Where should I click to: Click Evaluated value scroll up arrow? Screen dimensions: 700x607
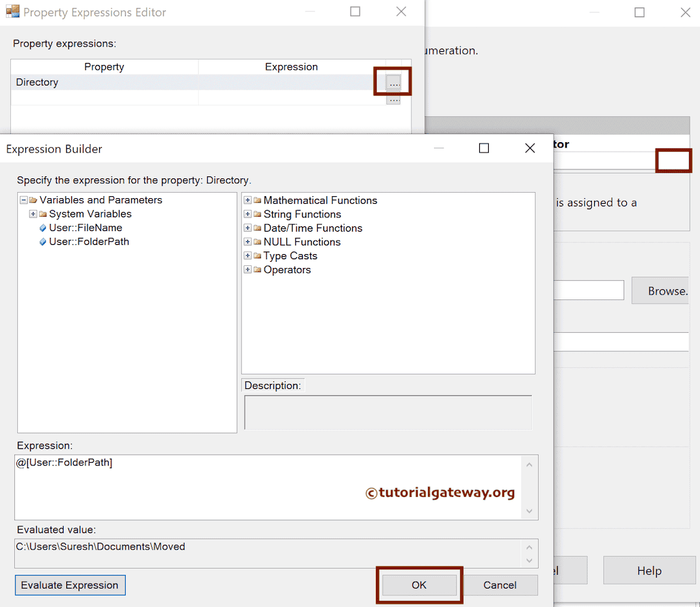(x=529, y=548)
